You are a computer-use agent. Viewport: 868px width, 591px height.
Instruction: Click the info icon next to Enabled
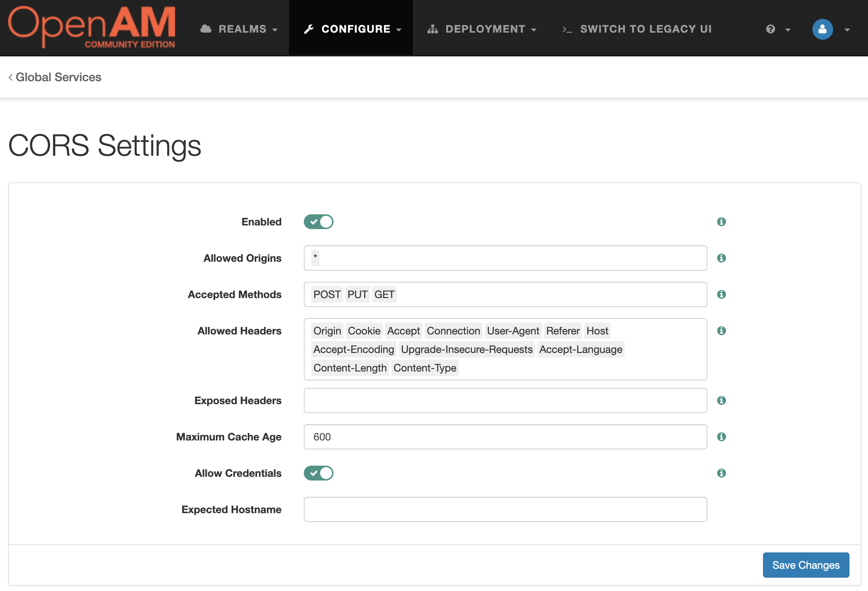coord(721,221)
